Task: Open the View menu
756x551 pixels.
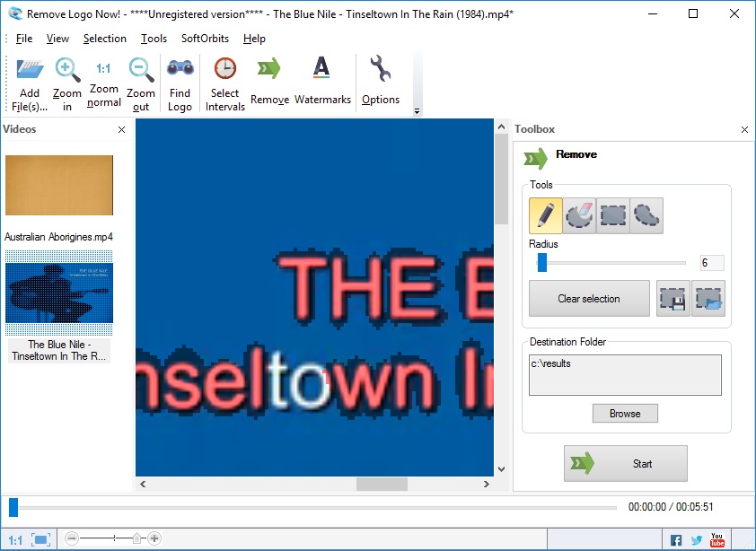Action: pyautogui.click(x=57, y=39)
